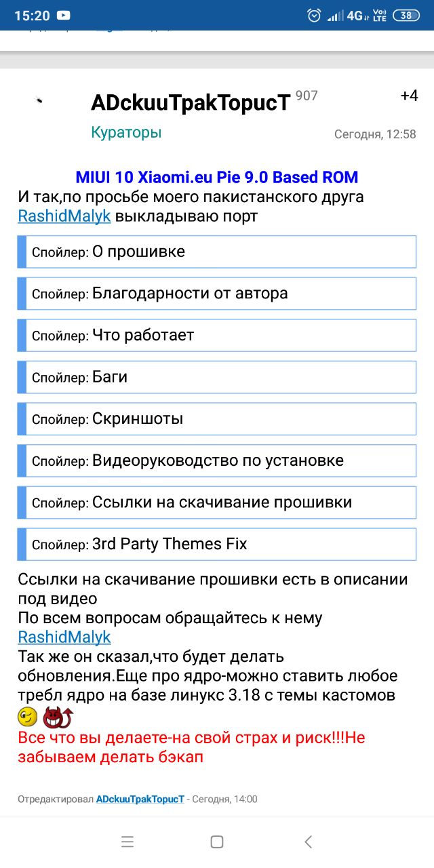Tap the winking smiley emoji
The height and width of the screenshot is (868, 434).
pyautogui.click(x=28, y=715)
